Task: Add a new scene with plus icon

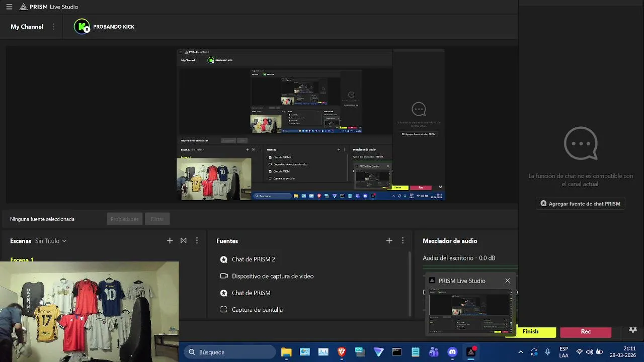Action: click(170, 241)
